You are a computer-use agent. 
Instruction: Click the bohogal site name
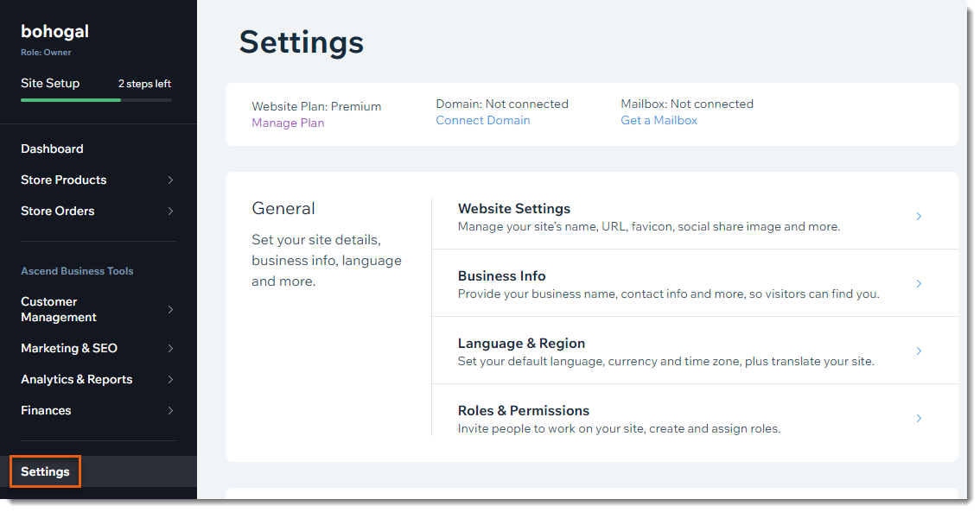(x=54, y=31)
